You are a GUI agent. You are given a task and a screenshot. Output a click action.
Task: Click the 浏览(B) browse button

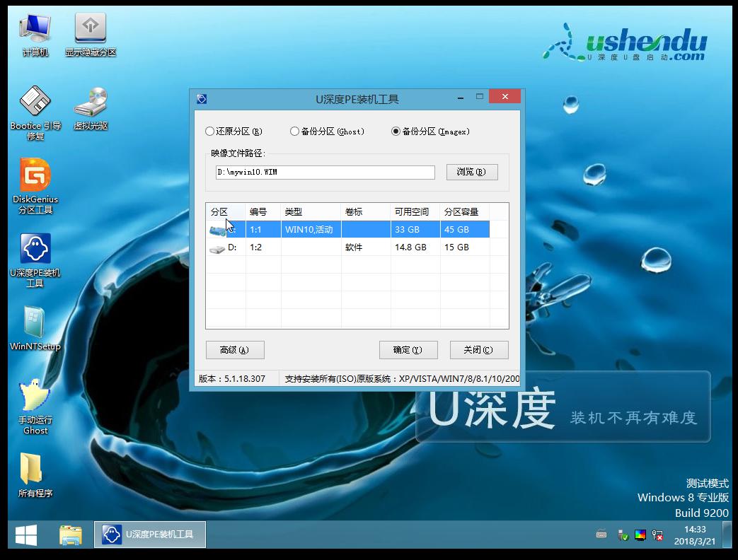click(472, 172)
